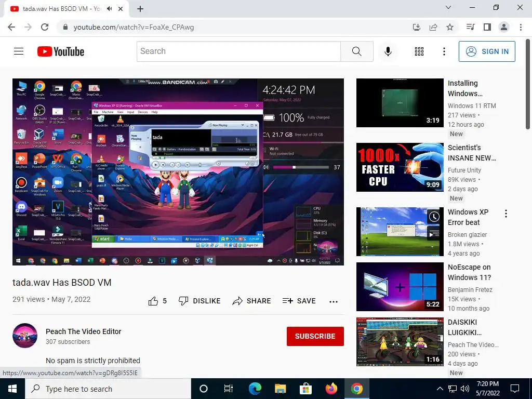Viewport: 532px width, 399px height.
Task: Open YouTube settings three-dot menu
Action: 444,51
